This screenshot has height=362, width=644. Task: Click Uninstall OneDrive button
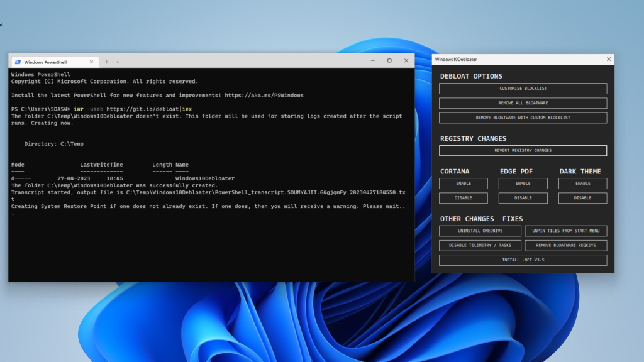(480, 231)
